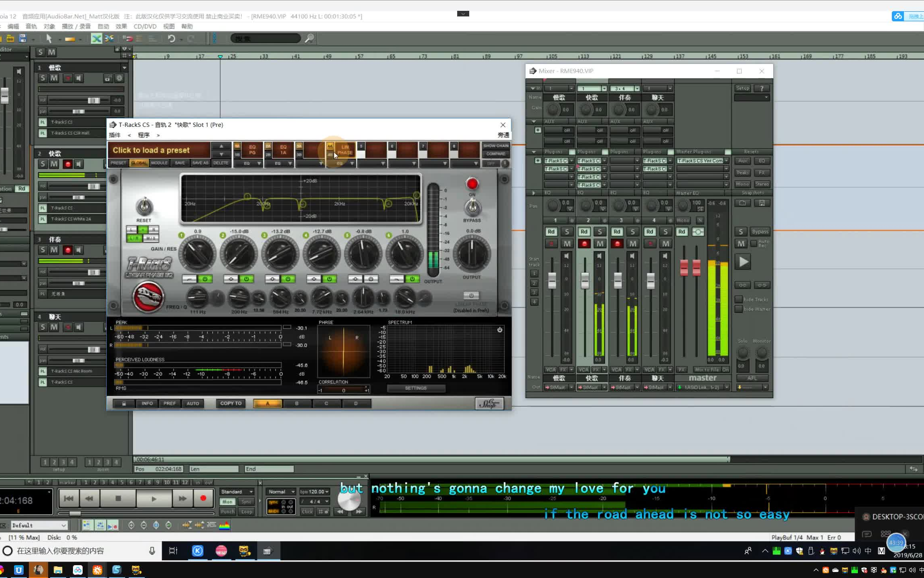This screenshot has height=578, width=924.
Task: Click the SAVE AS preset button
Action: 200,163
